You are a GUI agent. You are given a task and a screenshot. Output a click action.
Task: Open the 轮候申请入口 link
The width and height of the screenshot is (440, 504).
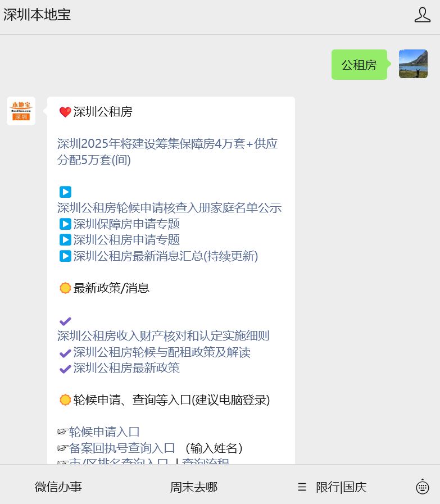104,432
